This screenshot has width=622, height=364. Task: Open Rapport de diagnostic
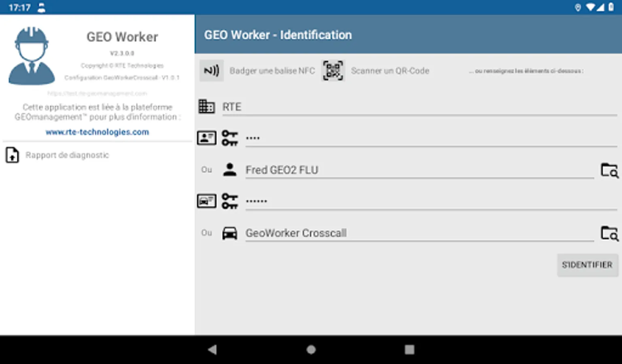click(67, 155)
